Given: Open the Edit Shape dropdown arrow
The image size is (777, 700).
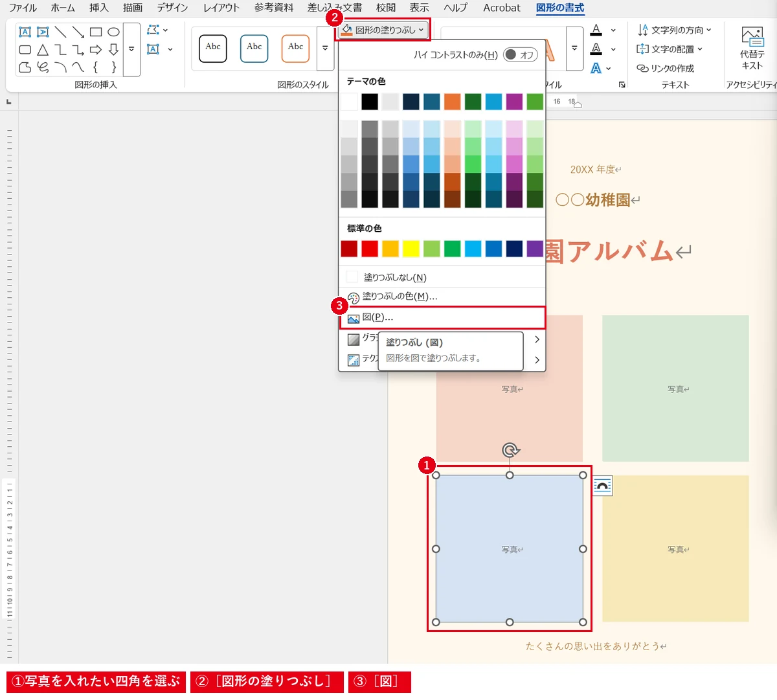Looking at the screenshot, I should tap(166, 30).
